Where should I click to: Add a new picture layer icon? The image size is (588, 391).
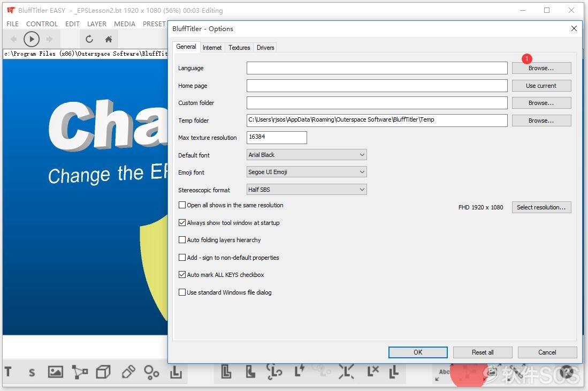tap(56, 372)
